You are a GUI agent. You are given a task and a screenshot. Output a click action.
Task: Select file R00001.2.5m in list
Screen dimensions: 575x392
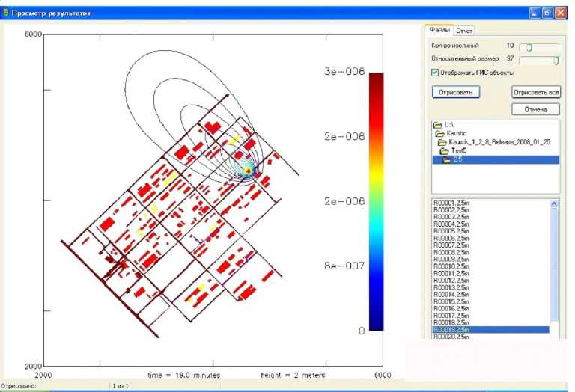click(451, 204)
